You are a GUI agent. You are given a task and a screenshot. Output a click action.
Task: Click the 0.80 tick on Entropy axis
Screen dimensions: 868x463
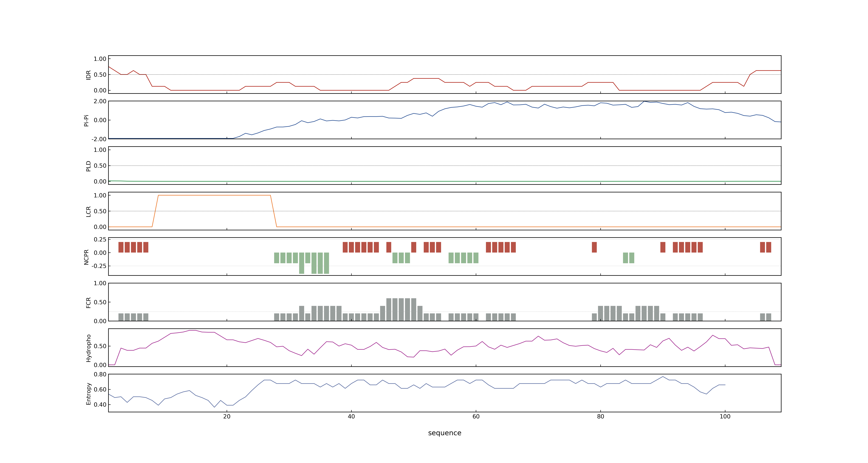100,374
